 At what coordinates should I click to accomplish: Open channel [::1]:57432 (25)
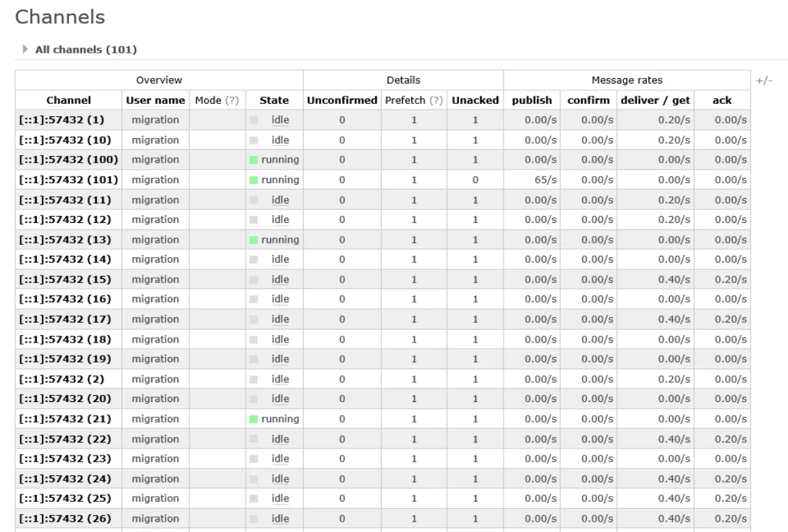pyautogui.click(x=65, y=498)
